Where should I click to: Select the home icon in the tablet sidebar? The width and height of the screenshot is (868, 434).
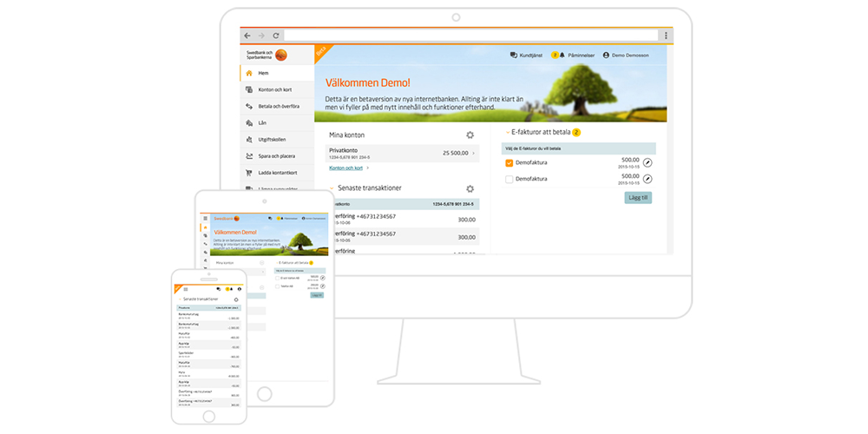206,227
